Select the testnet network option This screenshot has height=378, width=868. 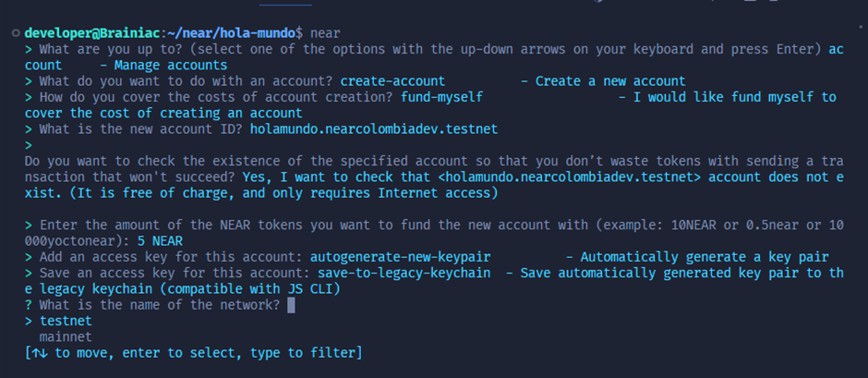pos(66,321)
